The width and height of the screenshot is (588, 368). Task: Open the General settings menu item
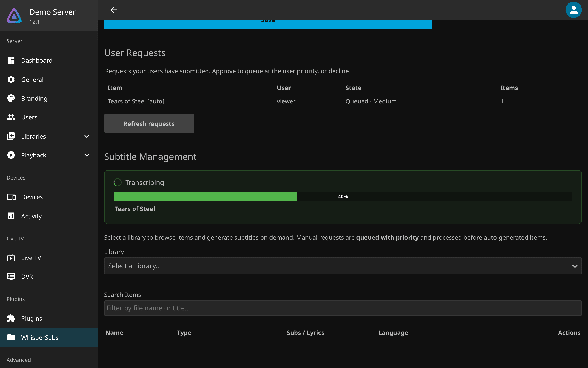click(x=49, y=79)
